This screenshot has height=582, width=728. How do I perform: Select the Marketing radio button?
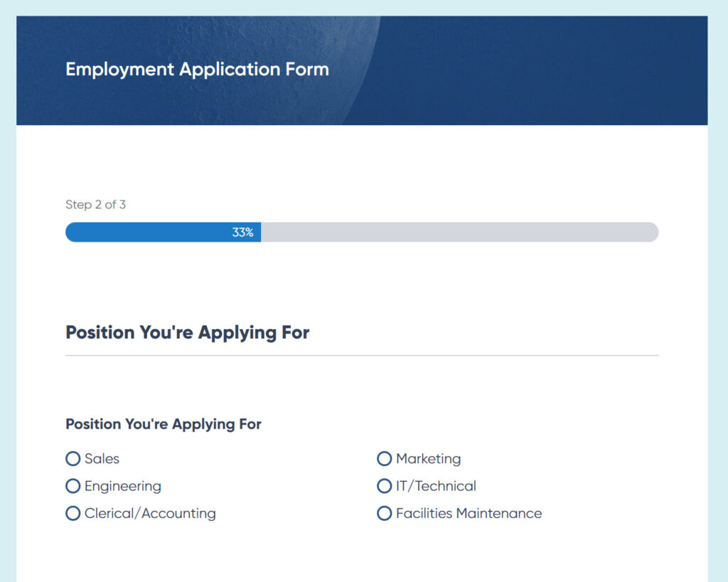384,459
